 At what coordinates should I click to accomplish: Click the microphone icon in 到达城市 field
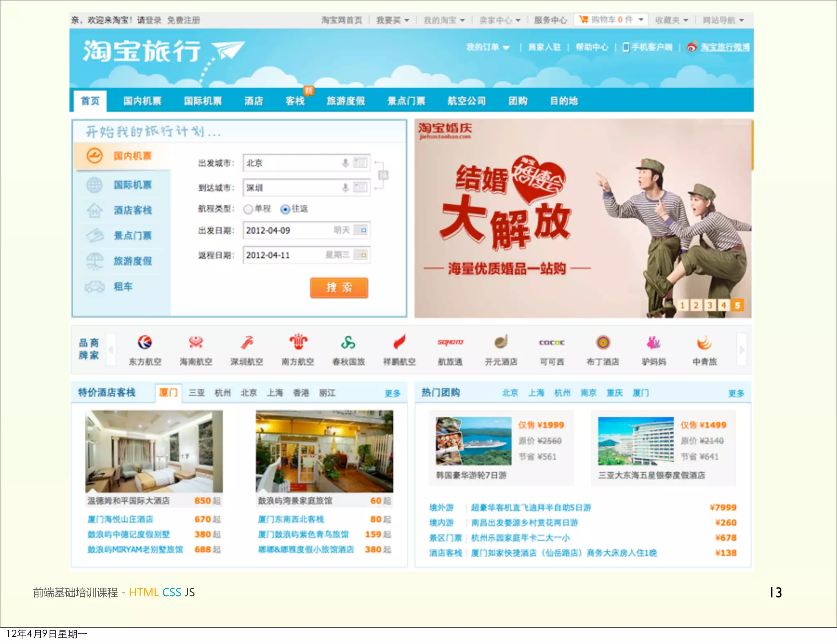pos(345,188)
